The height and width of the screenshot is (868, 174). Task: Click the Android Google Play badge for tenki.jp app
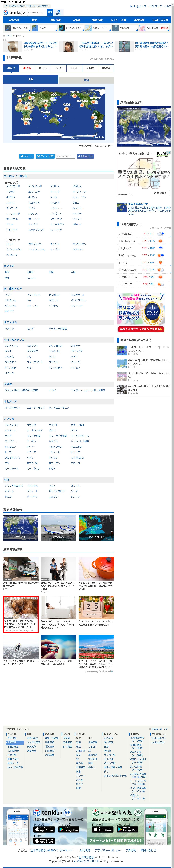point(68,830)
